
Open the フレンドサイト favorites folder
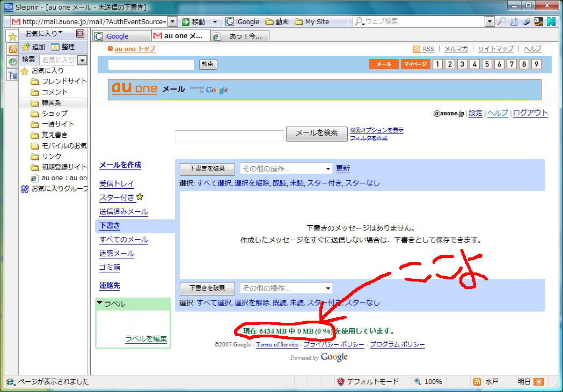click(59, 82)
